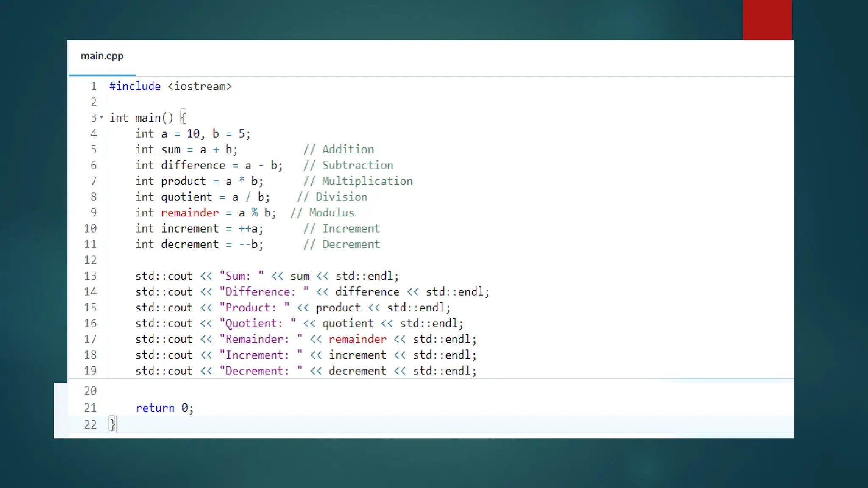The width and height of the screenshot is (868, 488).
Task: Click the red remainder in cout line
Action: tap(357, 339)
